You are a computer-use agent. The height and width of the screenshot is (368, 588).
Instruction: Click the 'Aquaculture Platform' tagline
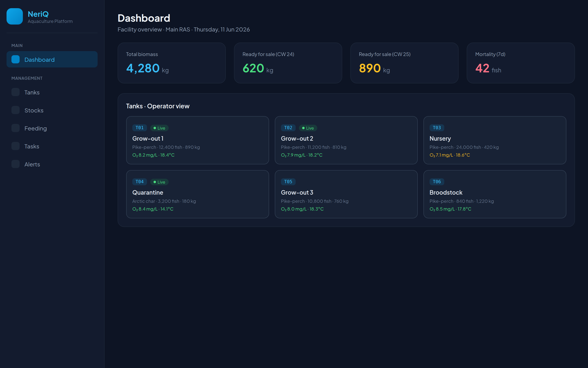tap(50, 21)
